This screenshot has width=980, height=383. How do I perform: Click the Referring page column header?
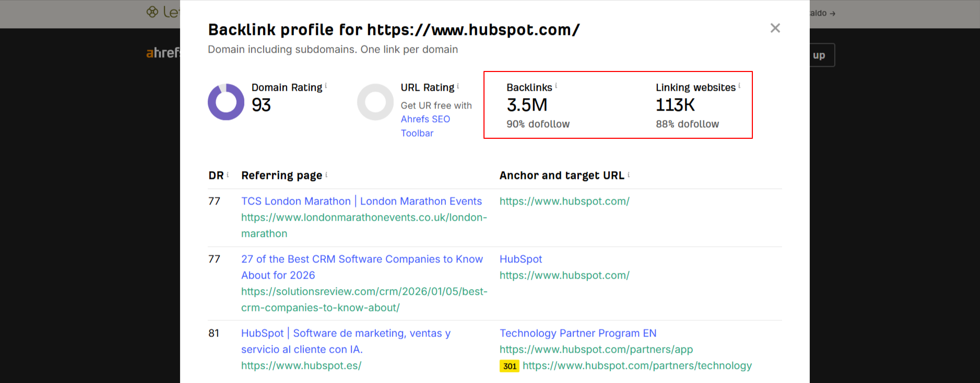click(281, 175)
